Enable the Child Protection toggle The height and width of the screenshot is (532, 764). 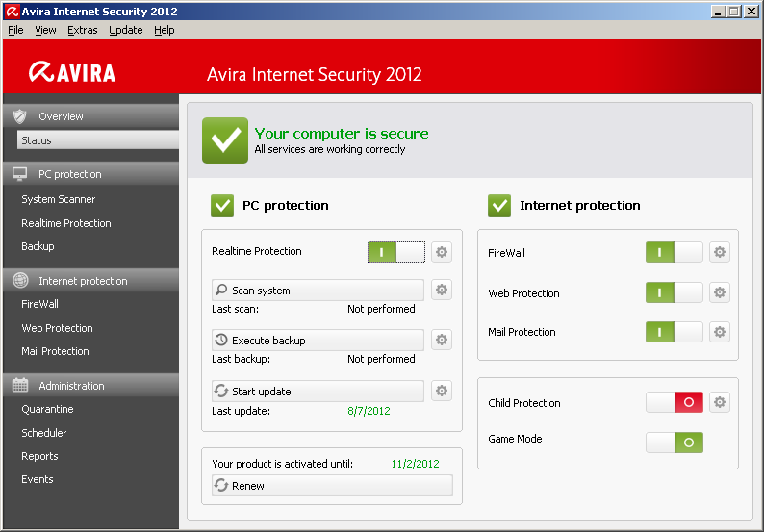click(674, 402)
